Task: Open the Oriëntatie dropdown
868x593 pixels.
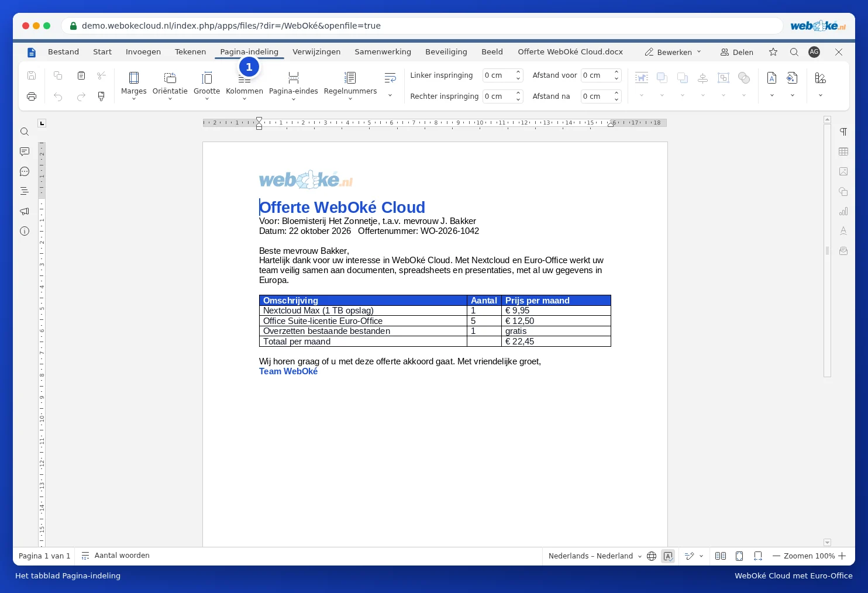Action: 170,85
